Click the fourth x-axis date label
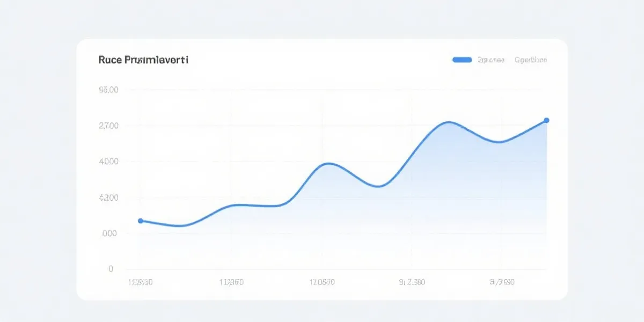Viewport: 644px width, 322px height. [412, 281]
